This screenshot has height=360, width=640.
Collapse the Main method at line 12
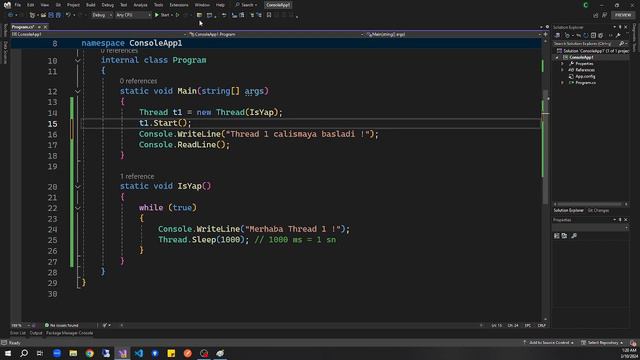coord(78,91)
